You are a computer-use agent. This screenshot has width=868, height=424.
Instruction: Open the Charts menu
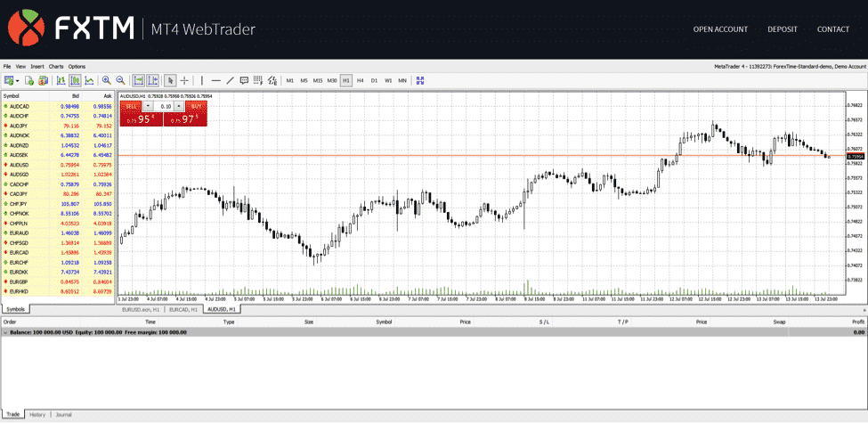(x=56, y=67)
